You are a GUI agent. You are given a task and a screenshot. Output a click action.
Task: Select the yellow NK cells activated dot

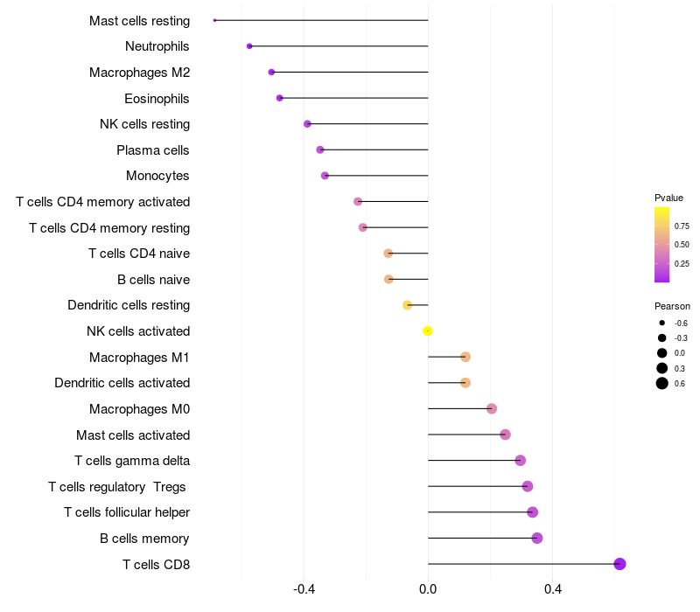428,330
